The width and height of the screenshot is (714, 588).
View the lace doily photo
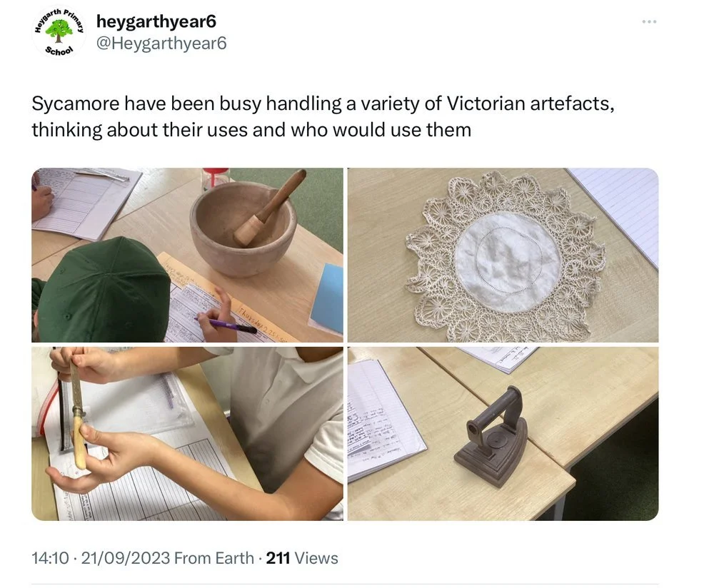(503, 255)
